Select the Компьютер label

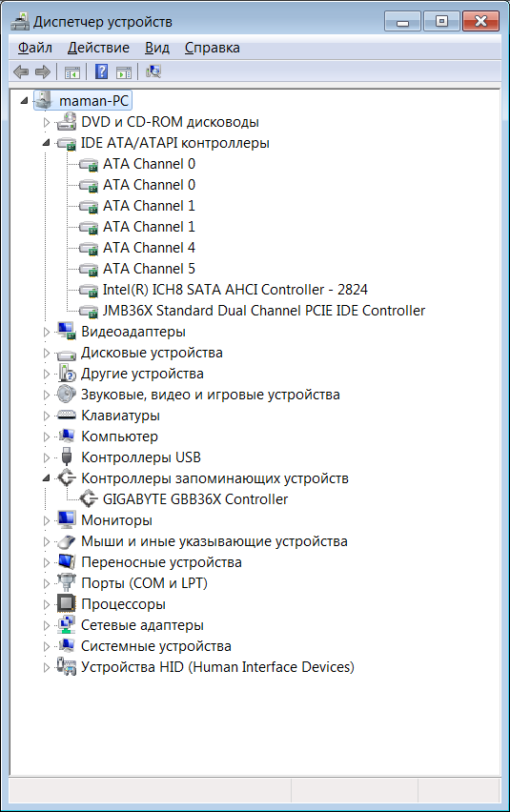point(119,436)
